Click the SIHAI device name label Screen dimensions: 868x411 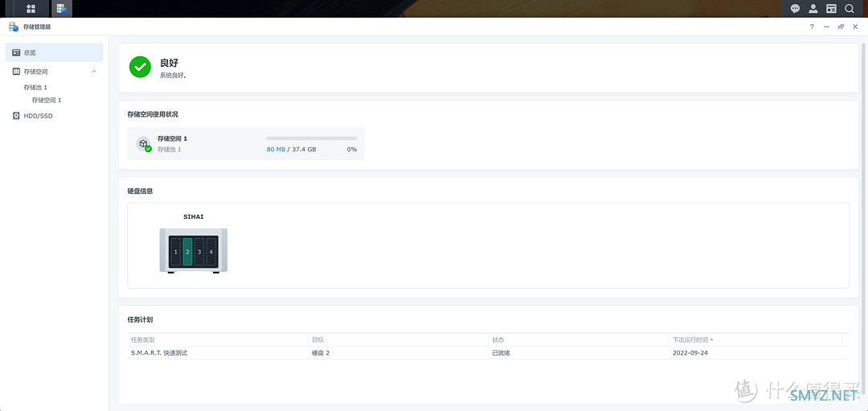pyautogui.click(x=194, y=216)
